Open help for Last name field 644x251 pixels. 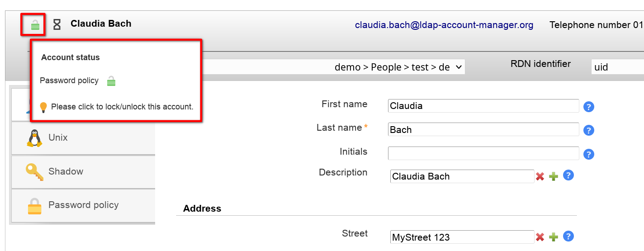pos(588,130)
